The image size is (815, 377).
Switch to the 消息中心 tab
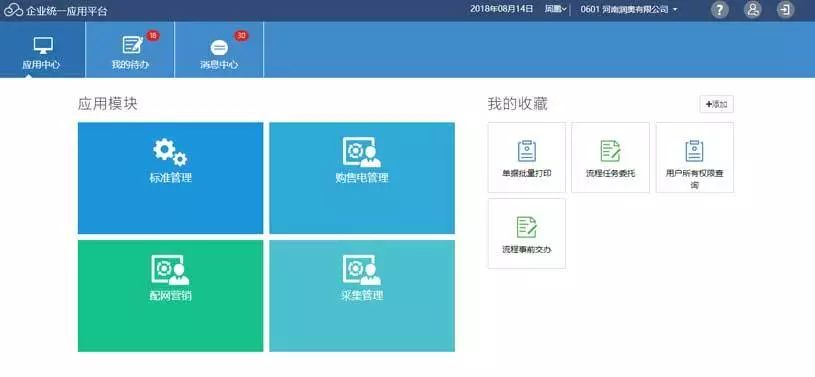coord(219,50)
